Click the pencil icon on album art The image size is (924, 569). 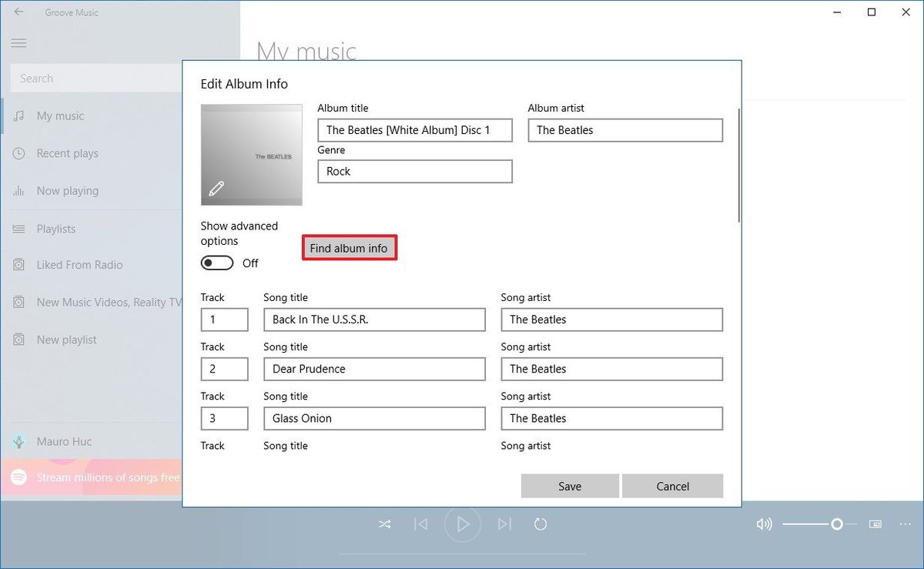218,187
